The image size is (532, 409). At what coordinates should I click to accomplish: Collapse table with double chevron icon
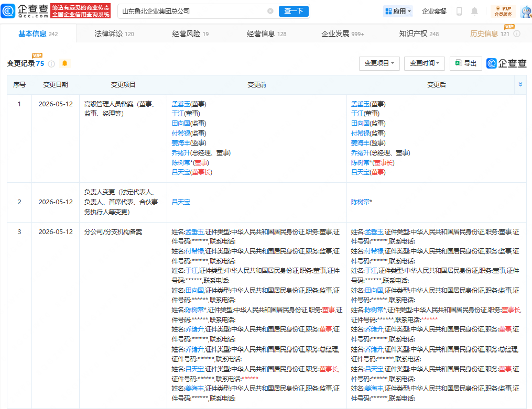pyautogui.click(x=520, y=84)
